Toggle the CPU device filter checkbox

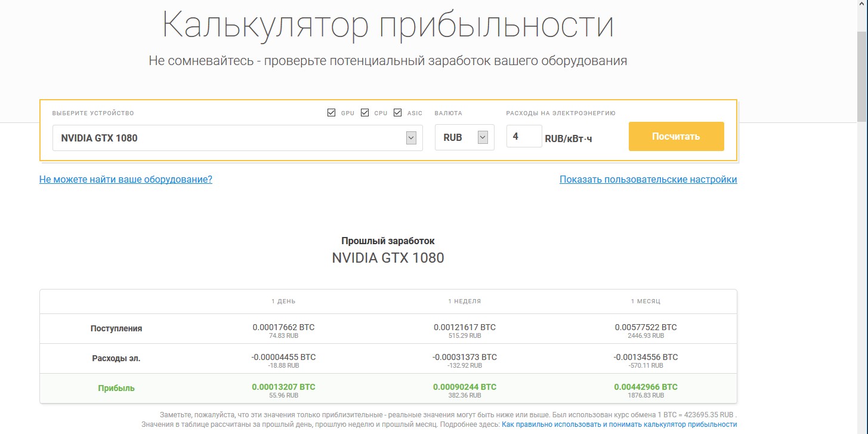pyautogui.click(x=365, y=113)
